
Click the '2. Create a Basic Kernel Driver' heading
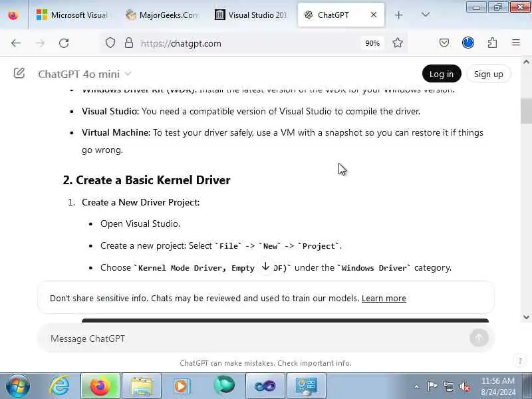tap(146, 180)
